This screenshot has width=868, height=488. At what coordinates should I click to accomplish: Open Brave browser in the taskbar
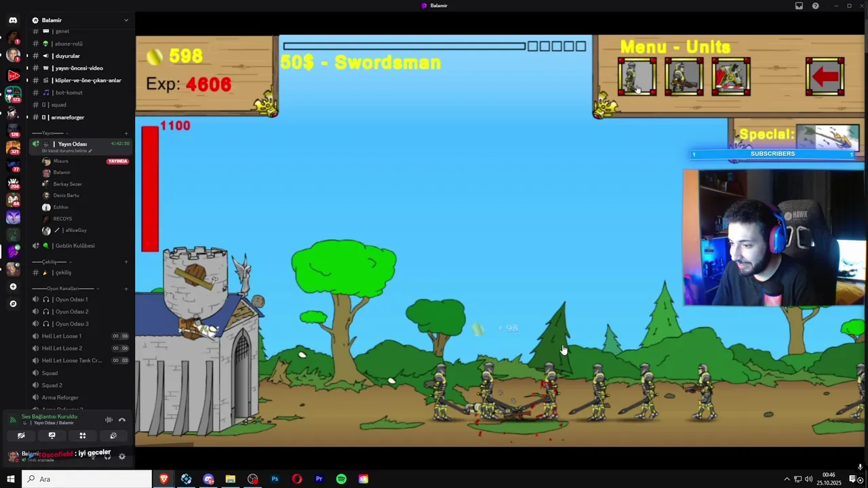164,479
